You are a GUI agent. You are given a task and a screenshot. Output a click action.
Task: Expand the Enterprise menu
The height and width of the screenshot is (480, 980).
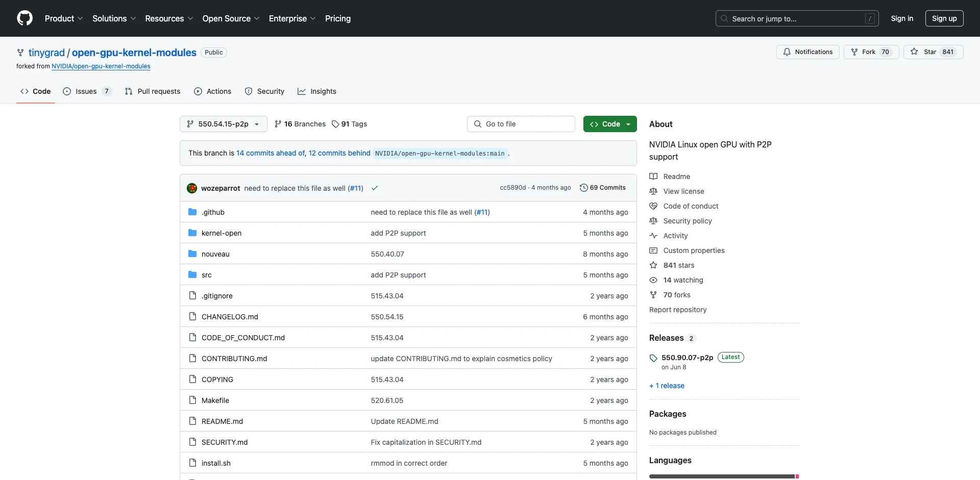(292, 18)
